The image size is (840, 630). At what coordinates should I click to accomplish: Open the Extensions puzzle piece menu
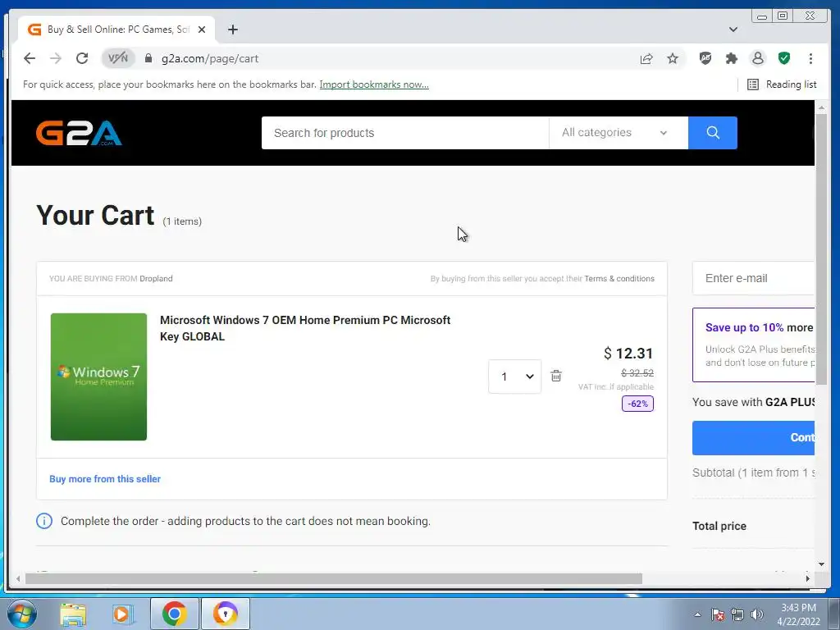click(731, 58)
